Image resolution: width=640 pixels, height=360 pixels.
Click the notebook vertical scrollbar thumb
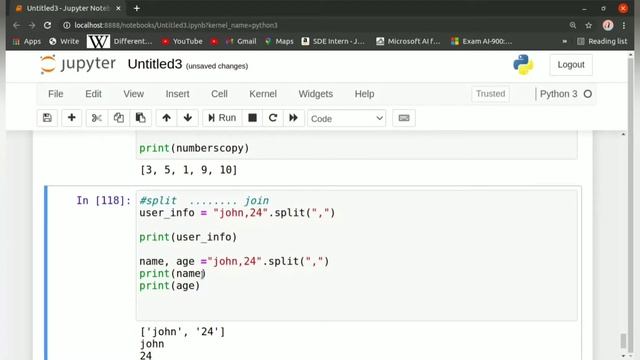pyautogui.click(x=623, y=341)
